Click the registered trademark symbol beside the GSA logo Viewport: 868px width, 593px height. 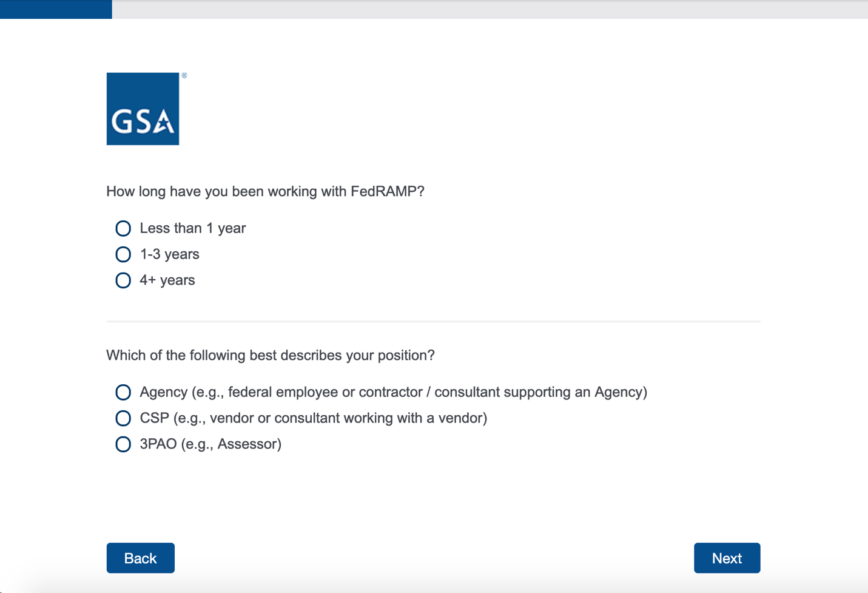(184, 76)
